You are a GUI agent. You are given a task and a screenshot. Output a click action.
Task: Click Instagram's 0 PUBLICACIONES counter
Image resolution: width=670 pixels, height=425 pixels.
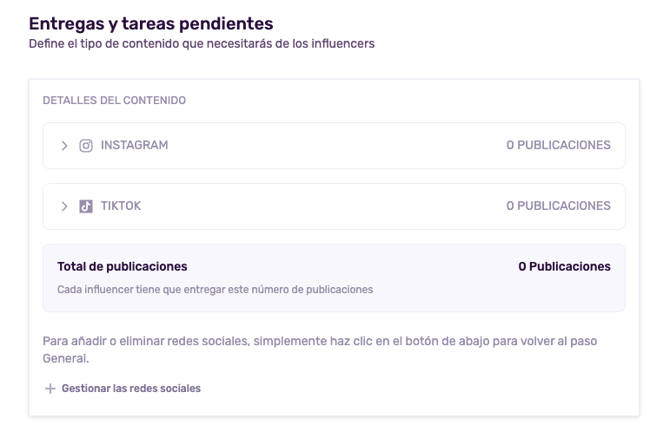tap(558, 145)
